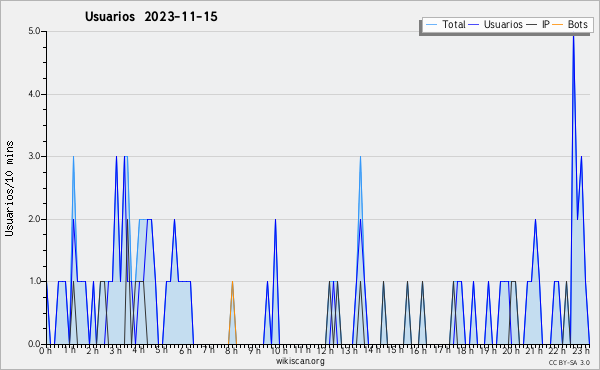The width and height of the screenshot is (600, 370).
Task: Click the orange Bots legend line
Action: click(x=558, y=25)
